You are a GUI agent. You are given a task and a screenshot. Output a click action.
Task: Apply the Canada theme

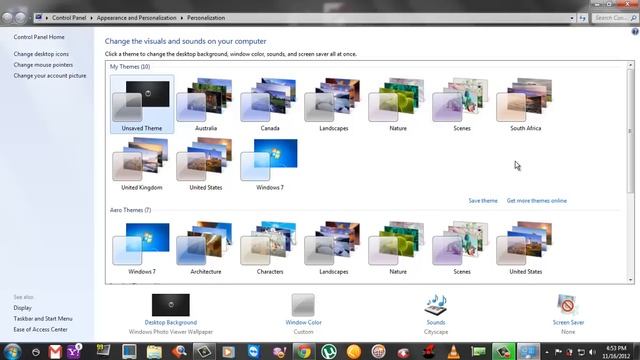point(270,104)
